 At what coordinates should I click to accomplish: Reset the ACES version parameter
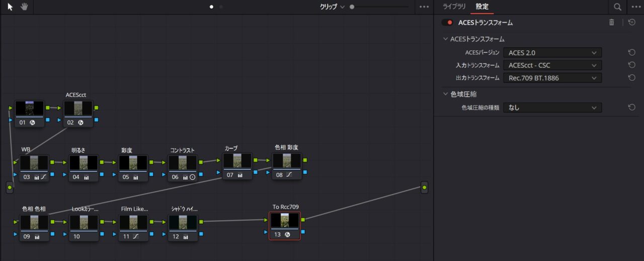click(x=631, y=52)
